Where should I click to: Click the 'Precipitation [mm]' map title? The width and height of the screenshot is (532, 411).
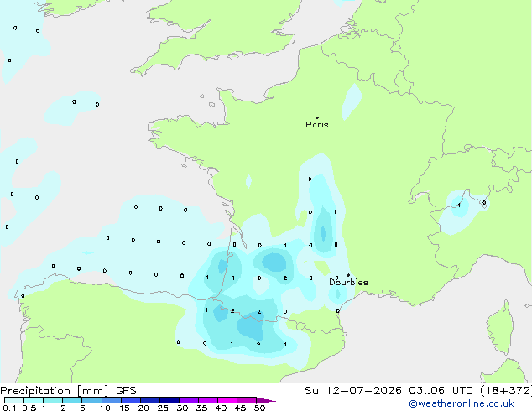pyautogui.click(x=55, y=391)
